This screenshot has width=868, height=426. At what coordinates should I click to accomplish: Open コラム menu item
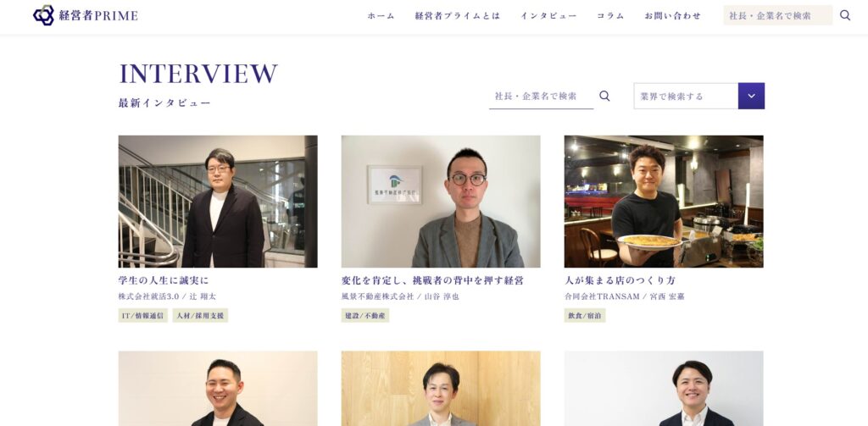pos(610,15)
